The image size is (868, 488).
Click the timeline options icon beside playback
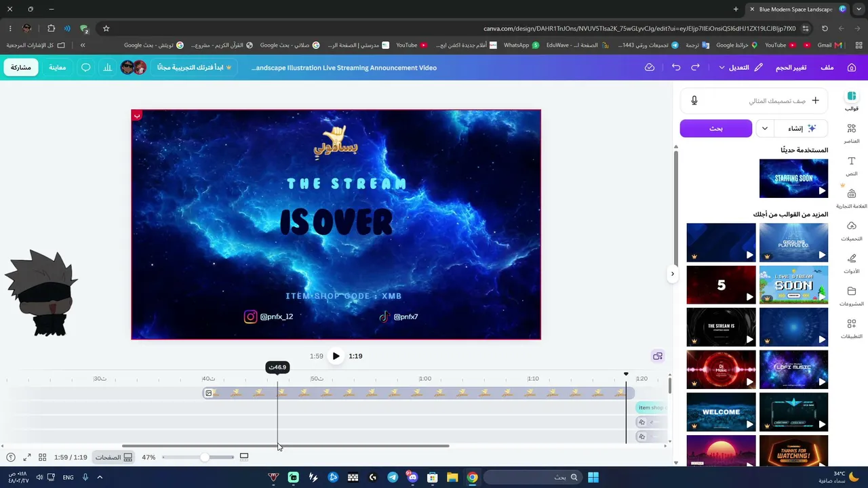[x=657, y=356]
